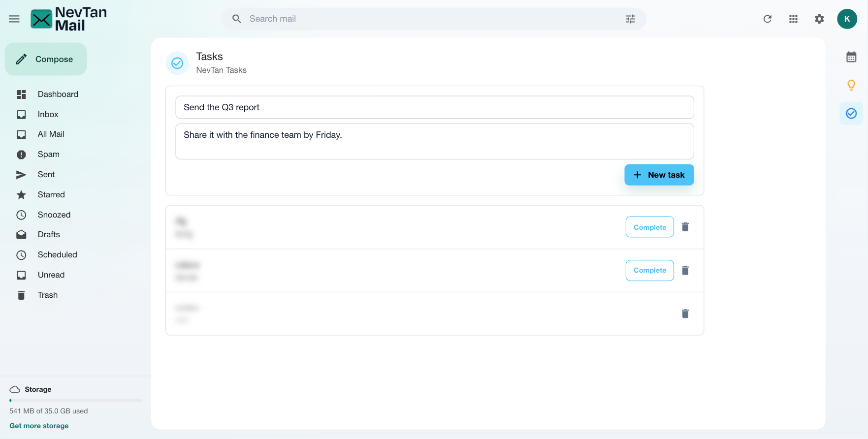This screenshot has width=868, height=439.
Task: Refresh the mailbox
Action: tap(768, 19)
